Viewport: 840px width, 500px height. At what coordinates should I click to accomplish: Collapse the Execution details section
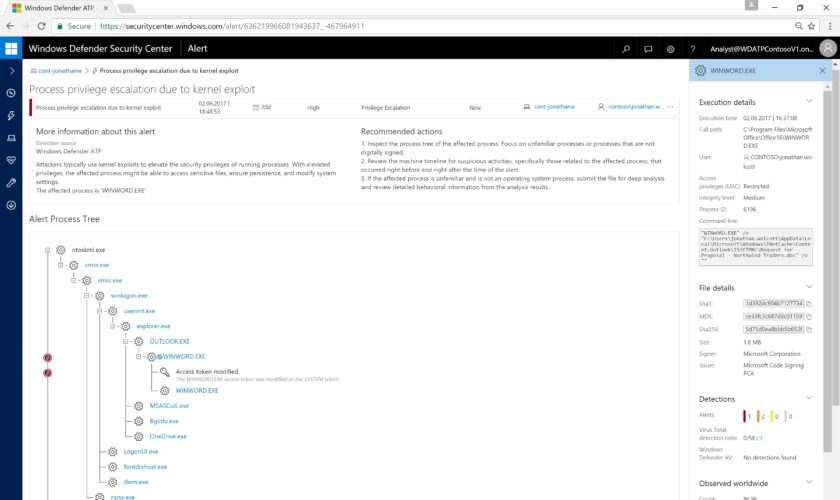pos(822,102)
